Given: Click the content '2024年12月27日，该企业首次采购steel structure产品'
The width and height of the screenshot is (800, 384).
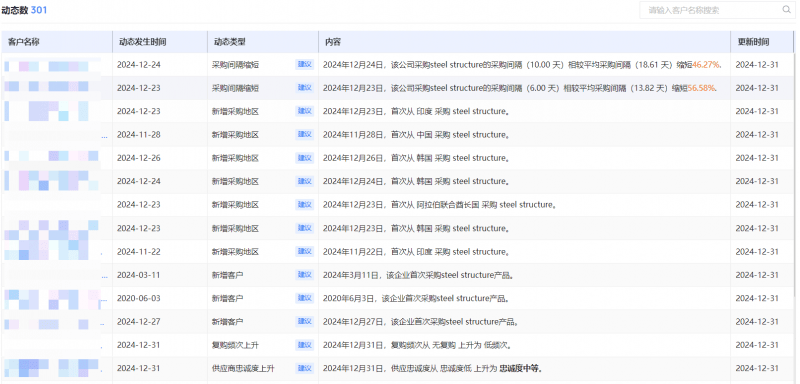Looking at the screenshot, I should [419, 321].
